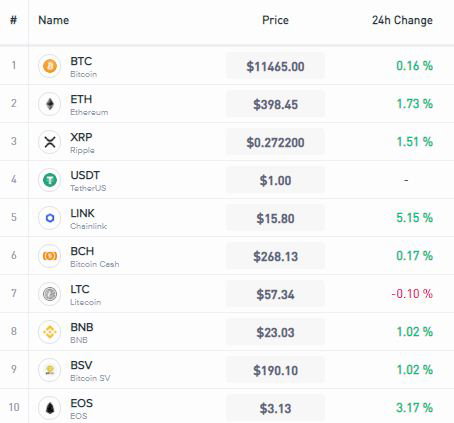Click the -0.10 % Litecoin change value
454x423 pixels.
(412, 294)
